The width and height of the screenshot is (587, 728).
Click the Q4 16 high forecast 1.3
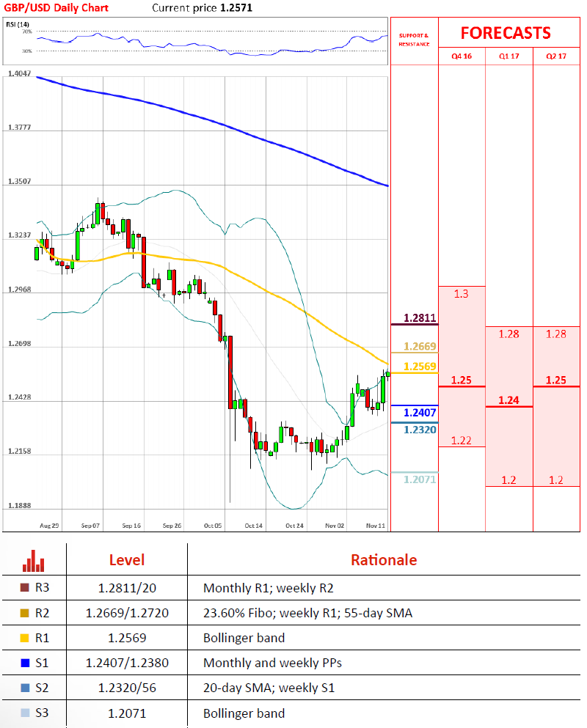point(461,294)
